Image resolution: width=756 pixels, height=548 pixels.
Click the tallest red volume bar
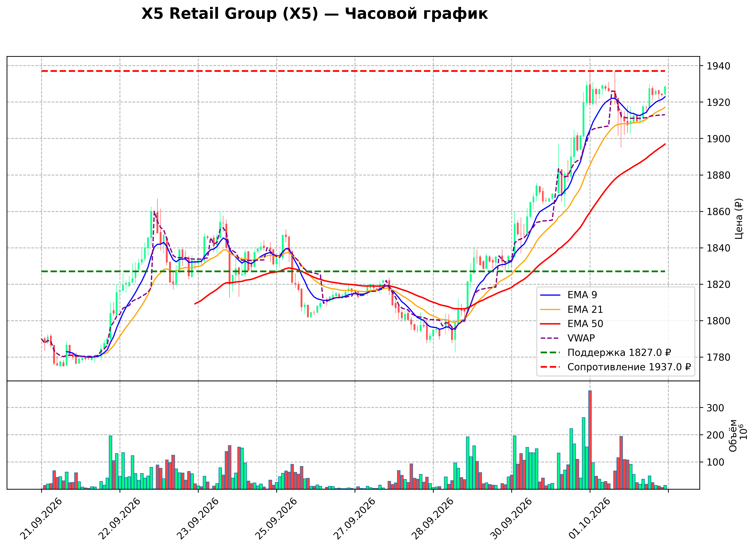[590, 440]
